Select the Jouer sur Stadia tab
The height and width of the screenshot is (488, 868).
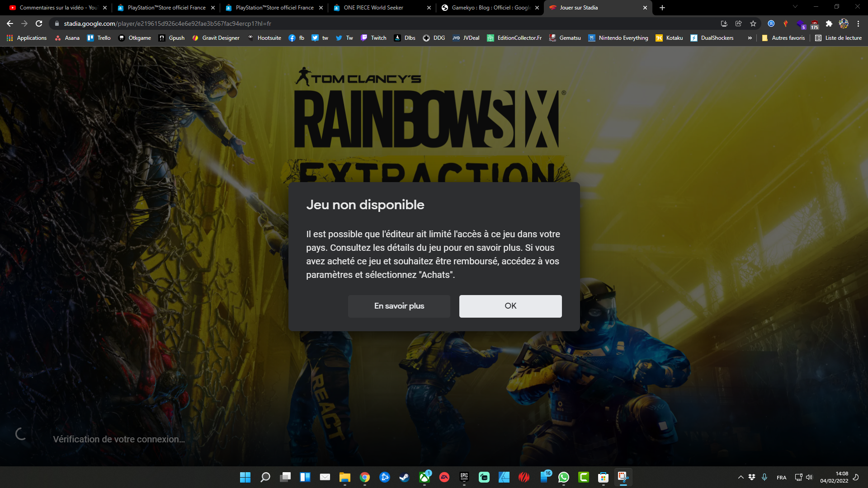597,8
